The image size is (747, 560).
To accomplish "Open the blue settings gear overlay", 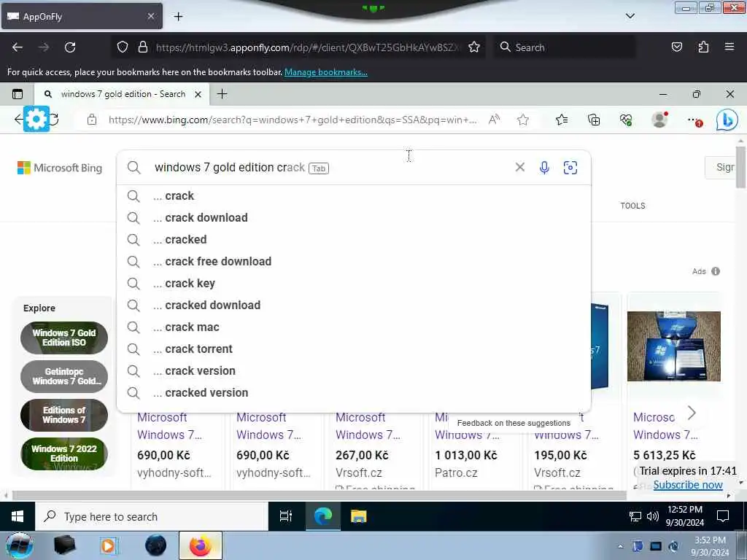I will pos(36,119).
